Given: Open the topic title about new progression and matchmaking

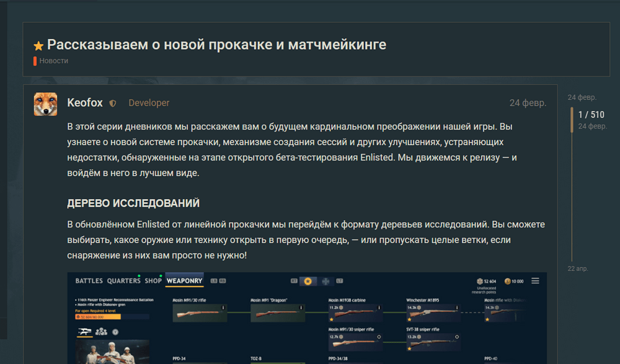Looking at the screenshot, I should (216, 45).
